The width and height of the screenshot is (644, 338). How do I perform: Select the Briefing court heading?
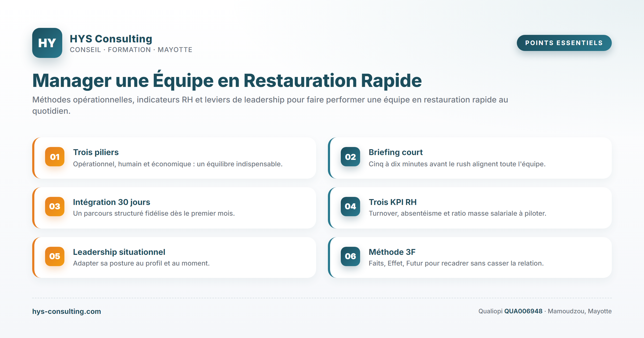coord(396,152)
